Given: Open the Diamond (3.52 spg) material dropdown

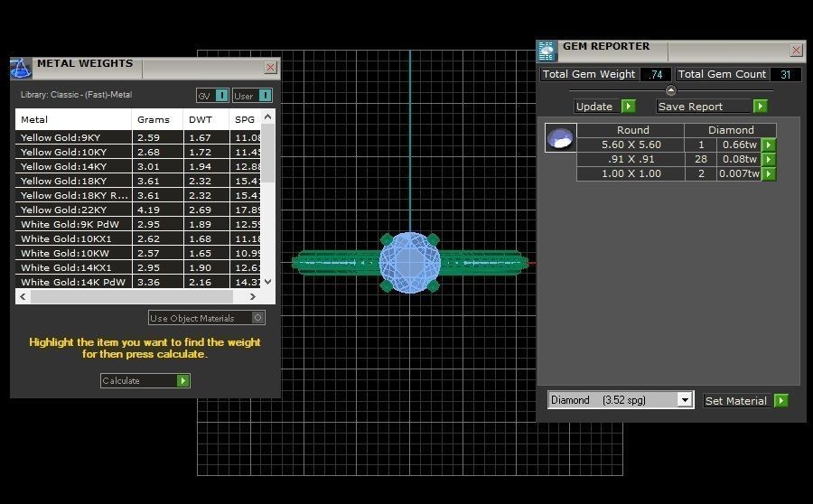Looking at the screenshot, I should 685,400.
